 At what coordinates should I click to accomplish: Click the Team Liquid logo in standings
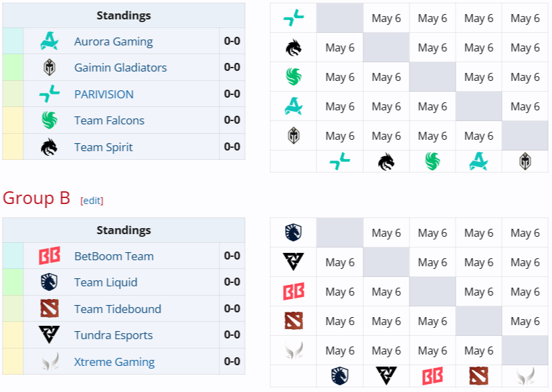tap(49, 282)
